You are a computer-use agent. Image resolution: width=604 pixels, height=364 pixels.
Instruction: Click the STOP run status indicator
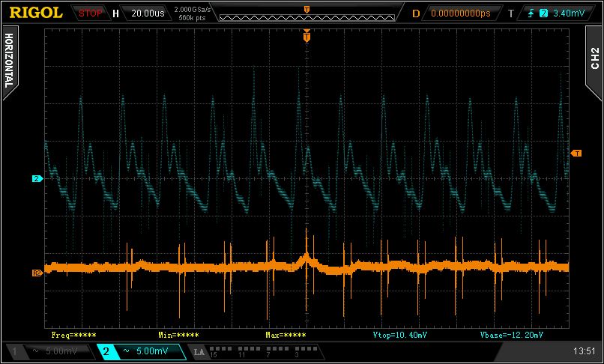(x=91, y=13)
